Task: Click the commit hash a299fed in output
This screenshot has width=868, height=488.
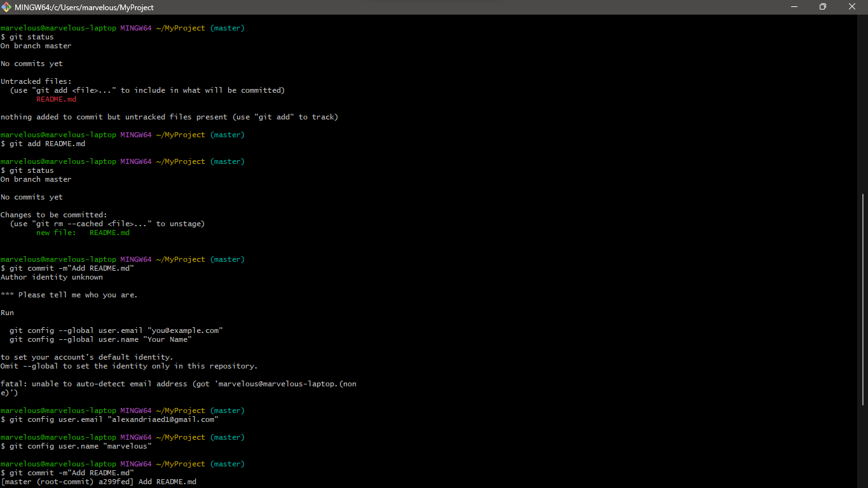Action: 113,482
